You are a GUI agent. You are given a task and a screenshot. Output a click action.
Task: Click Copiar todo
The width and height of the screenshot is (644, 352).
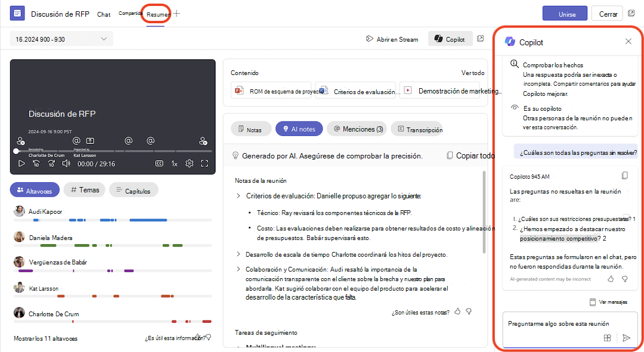[470, 155]
